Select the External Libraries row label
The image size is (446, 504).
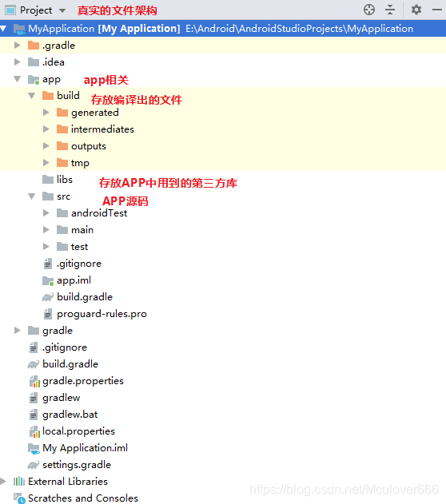tap(68, 482)
